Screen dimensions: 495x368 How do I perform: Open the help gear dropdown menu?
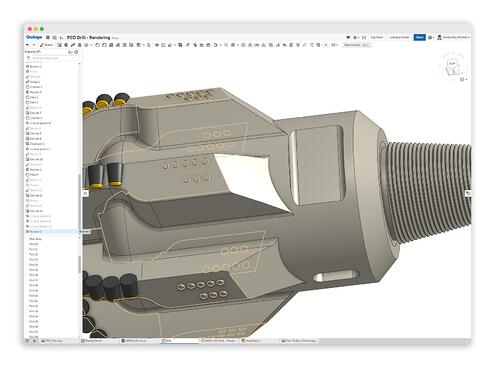[x=431, y=37]
